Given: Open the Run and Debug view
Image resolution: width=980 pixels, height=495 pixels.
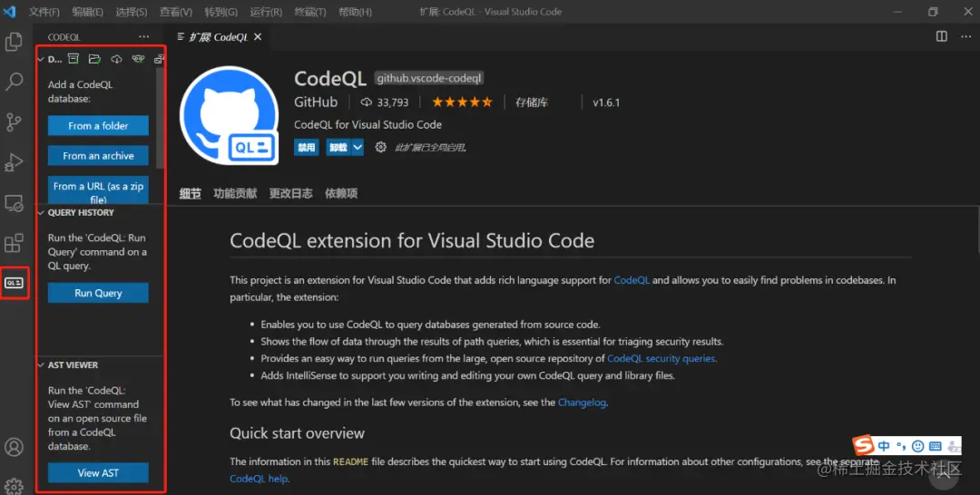Looking at the screenshot, I should click(x=14, y=162).
